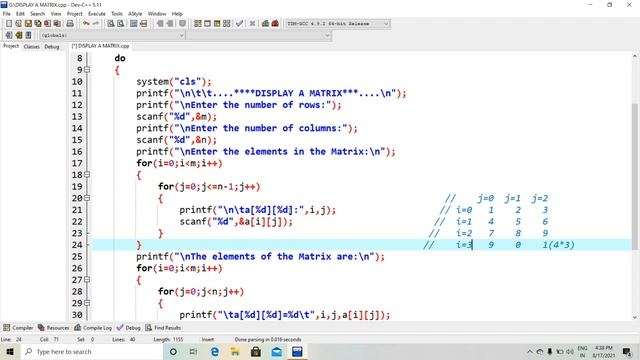This screenshot has height=360, width=640.
Task: Collapse the code fold at line 18
Action: pyautogui.click(x=87, y=175)
